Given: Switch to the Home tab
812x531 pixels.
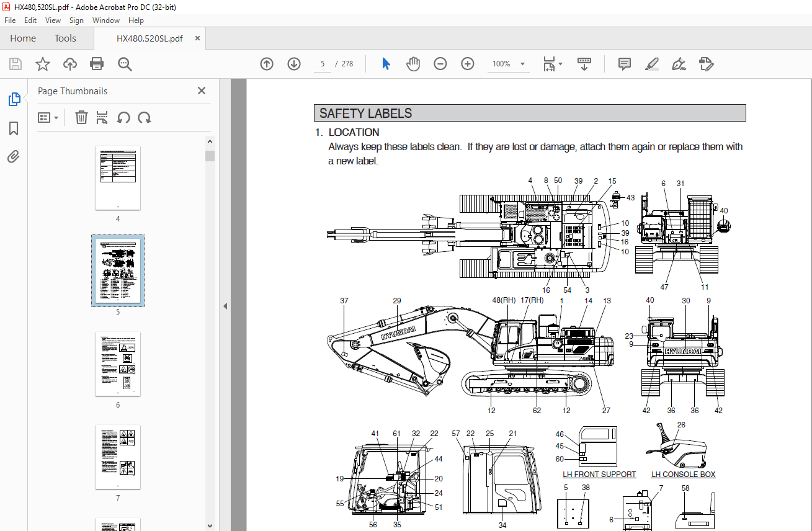Looking at the screenshot, I should click(23, 38).
